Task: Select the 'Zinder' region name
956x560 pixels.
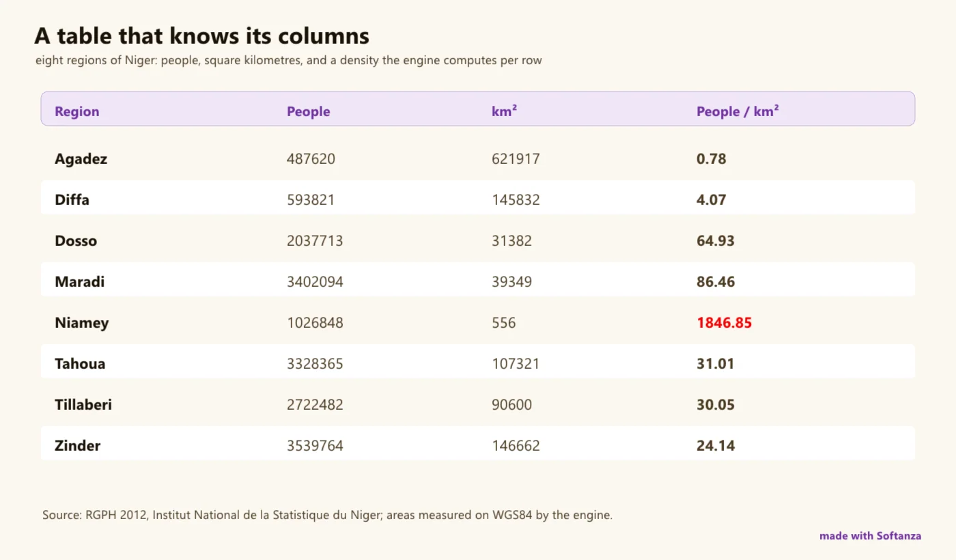Action: [78, 446]
